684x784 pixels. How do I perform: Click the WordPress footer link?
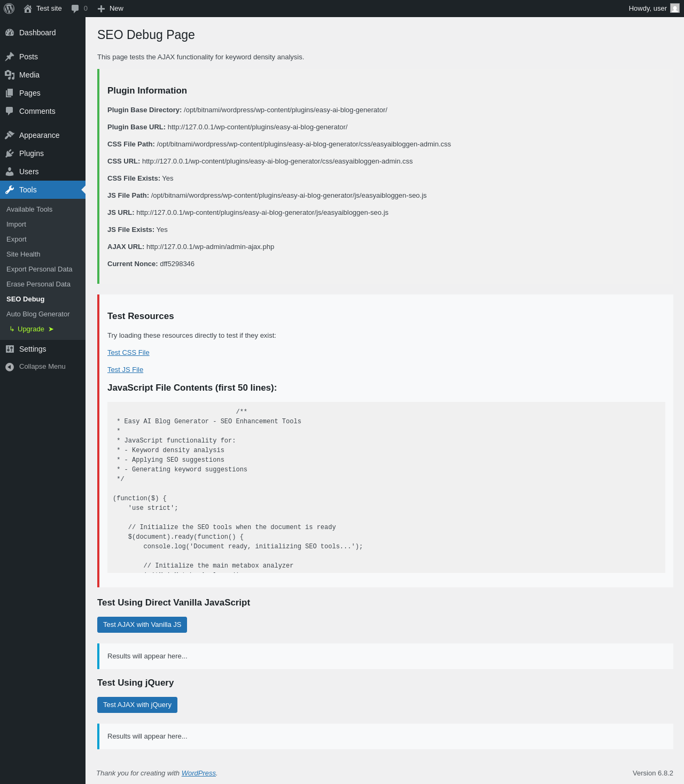click(x=199, y=773)
